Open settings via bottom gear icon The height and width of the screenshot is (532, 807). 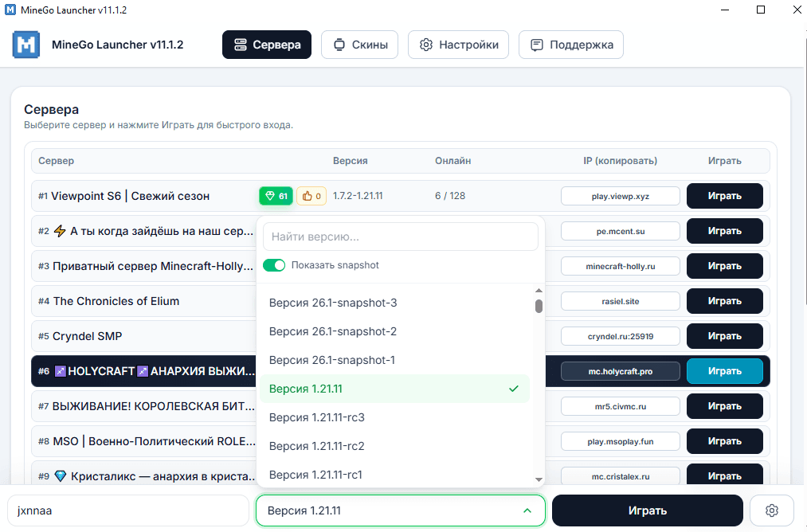point(770,510)
